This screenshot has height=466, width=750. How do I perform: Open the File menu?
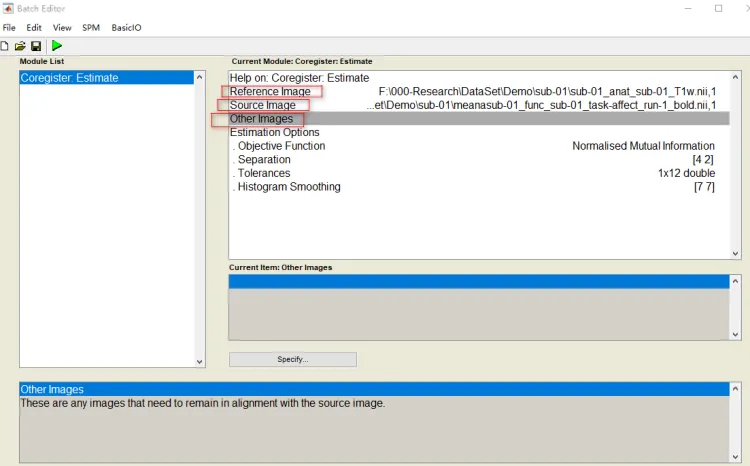(9, 28)
